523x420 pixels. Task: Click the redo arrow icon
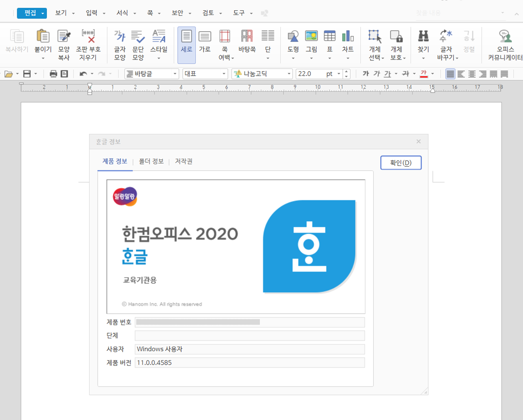coord(102,74)
